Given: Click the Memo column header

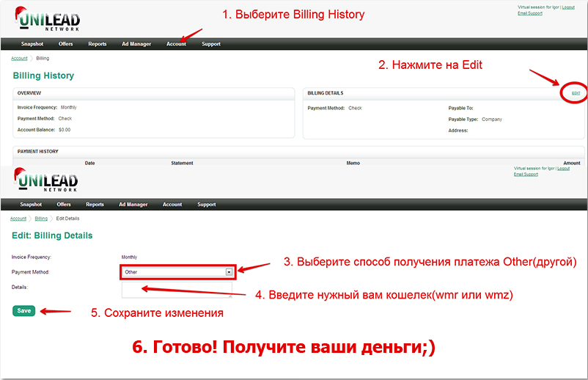Looking at the screenshot, I should point(353,163).
